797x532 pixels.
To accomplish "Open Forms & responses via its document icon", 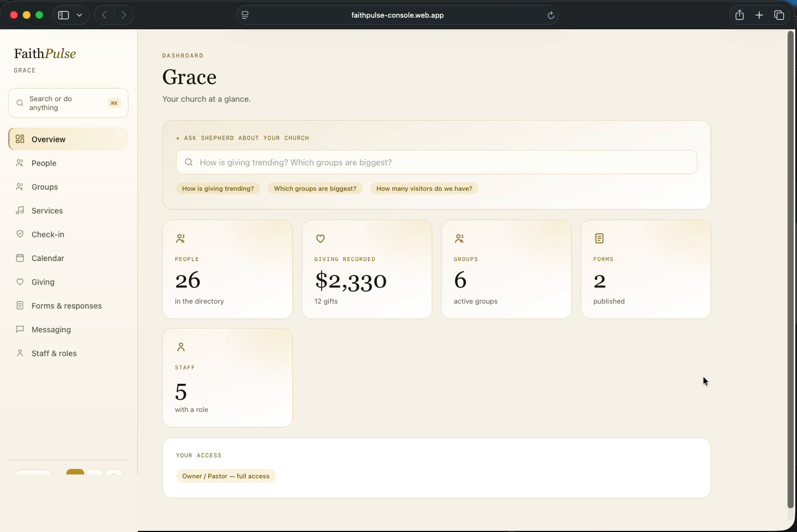I will click(x=20, y=305).
